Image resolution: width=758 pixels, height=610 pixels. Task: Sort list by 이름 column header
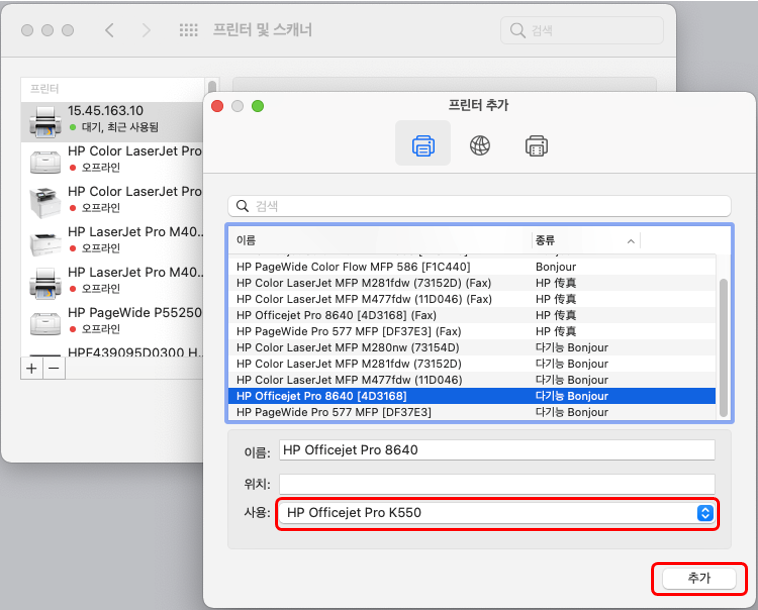pyautogui.click(x=246, y=240)
